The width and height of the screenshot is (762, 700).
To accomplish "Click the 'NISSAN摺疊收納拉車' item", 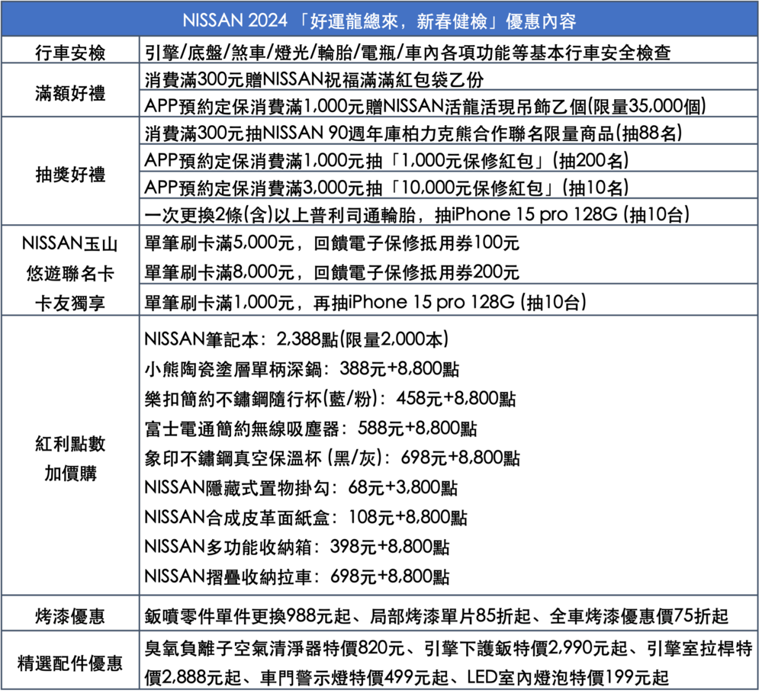I will [x=297, y=576].
